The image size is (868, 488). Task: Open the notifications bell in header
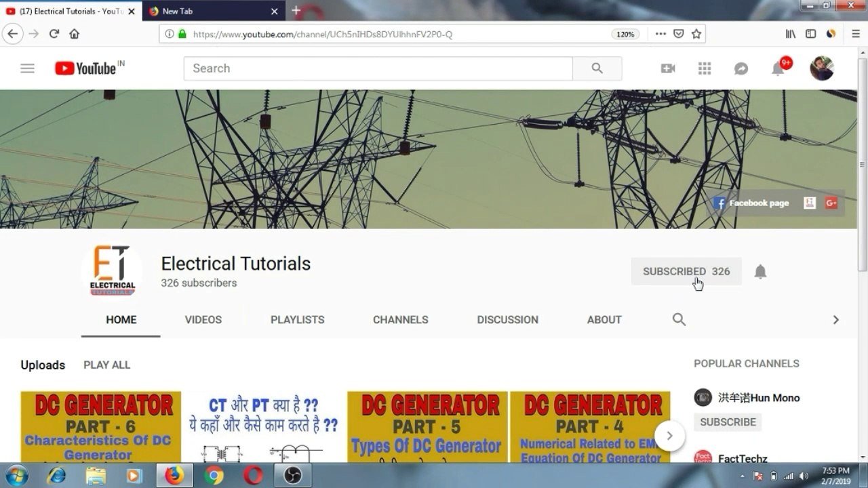coord(778,68)
